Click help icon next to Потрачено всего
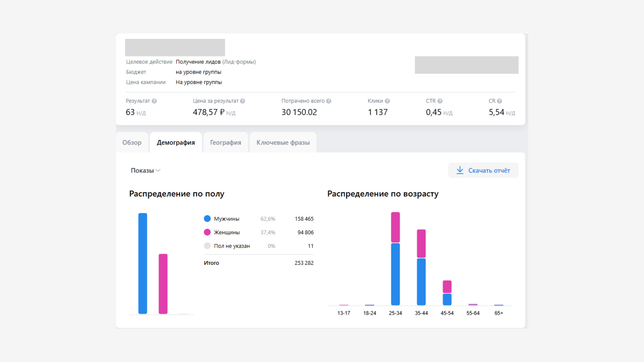The width and height of the screenshot is (644, 362). (329, 101)
